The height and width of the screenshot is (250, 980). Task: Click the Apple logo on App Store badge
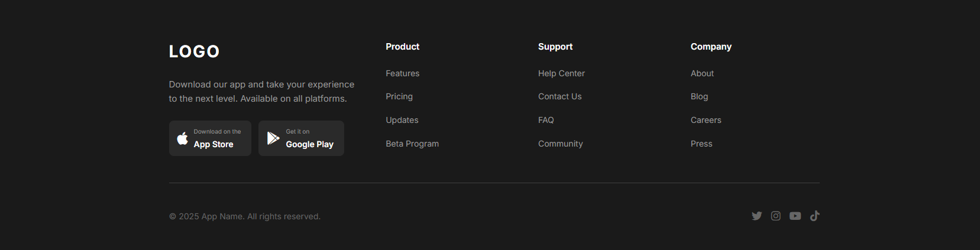pos(183,138)
